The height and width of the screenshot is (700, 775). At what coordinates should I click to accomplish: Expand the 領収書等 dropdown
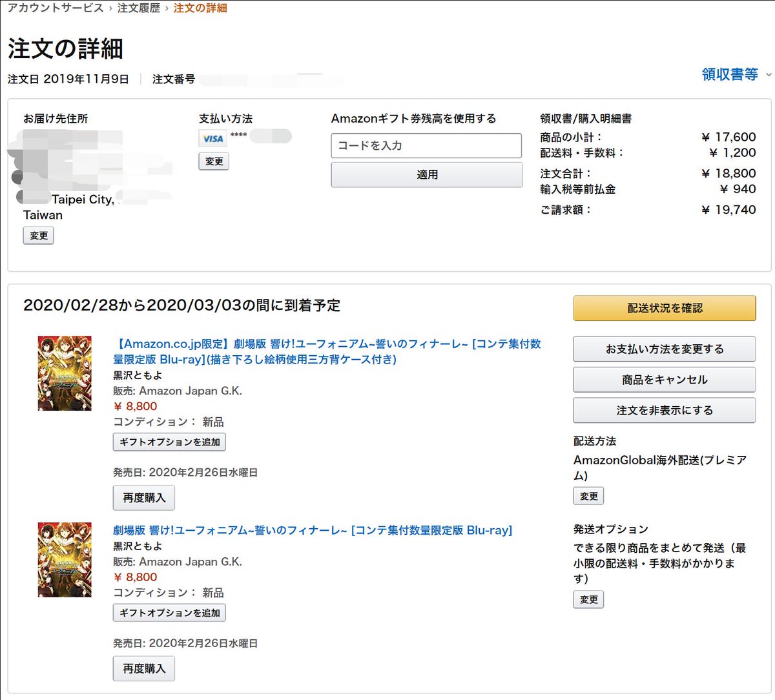click(x=736, y=74)
